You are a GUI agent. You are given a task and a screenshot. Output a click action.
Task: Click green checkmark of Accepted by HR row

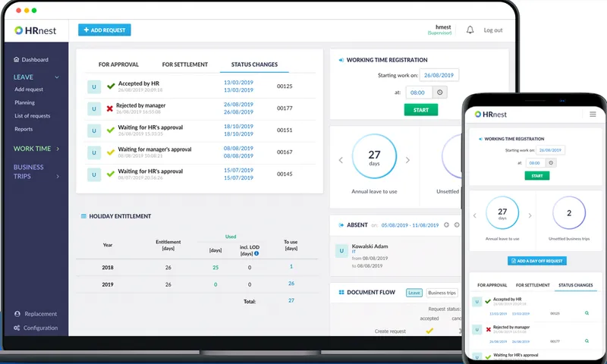click(x=111, y=86)
